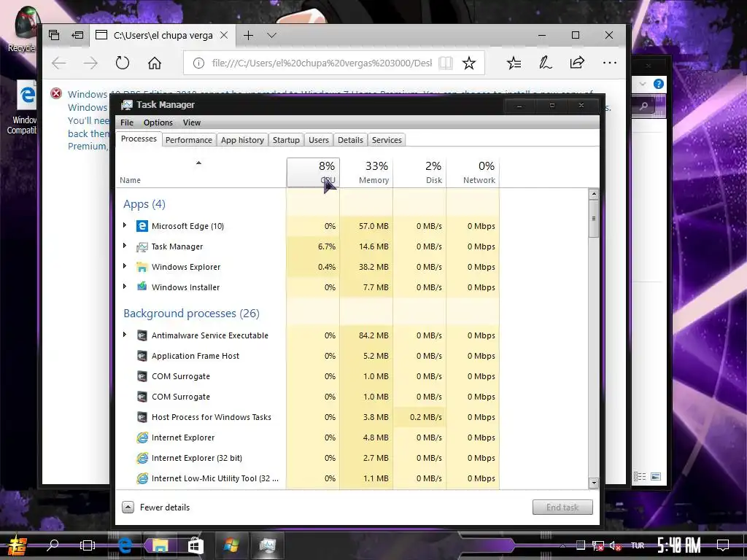Image resolution: width=747 pixels, height=560 pixels.
Task: Click the help icon in the background window
Action: coord(659,85)
